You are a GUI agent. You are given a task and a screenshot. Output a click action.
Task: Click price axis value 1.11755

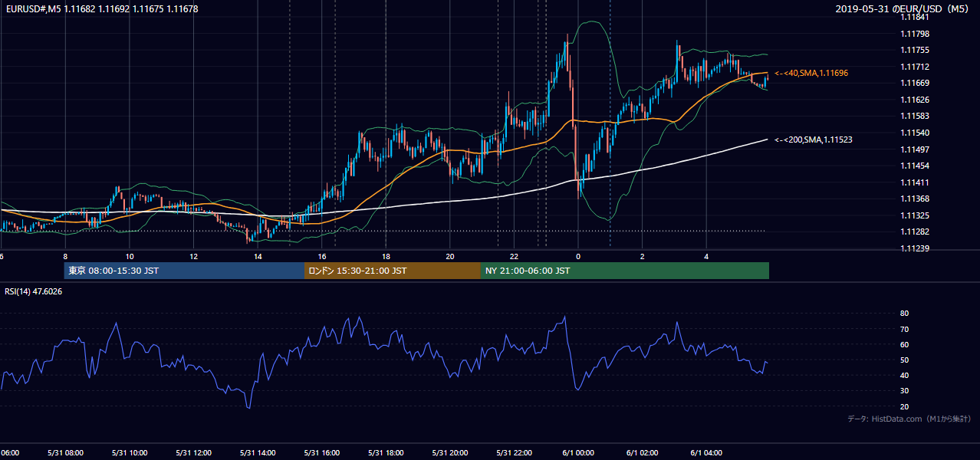coord(916,50)
